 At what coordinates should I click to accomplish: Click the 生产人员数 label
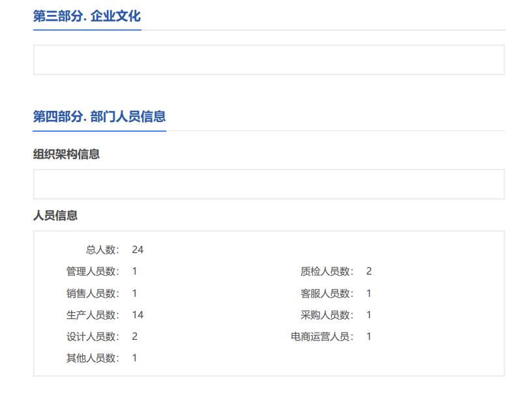(x=93, y=315)
